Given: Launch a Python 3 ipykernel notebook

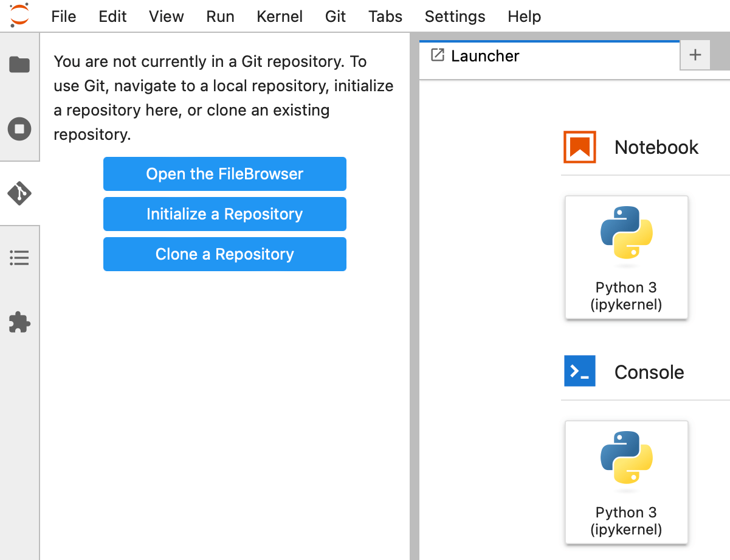Looking at the screenshot, I should pyautogui.click(x=626, y=258).
